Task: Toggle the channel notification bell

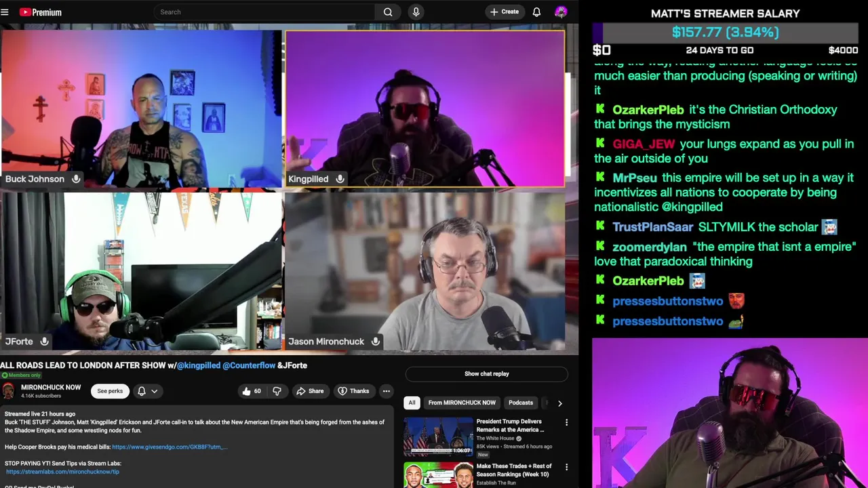Action: 142,391
